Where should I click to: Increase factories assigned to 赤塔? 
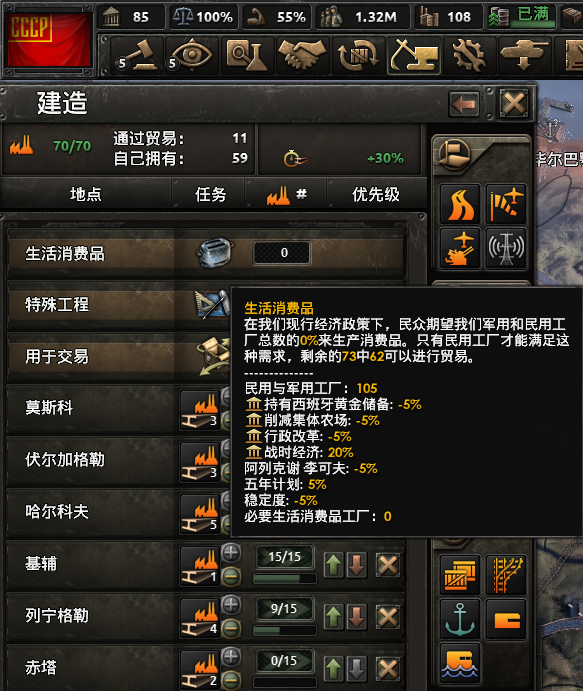point(231,657)
